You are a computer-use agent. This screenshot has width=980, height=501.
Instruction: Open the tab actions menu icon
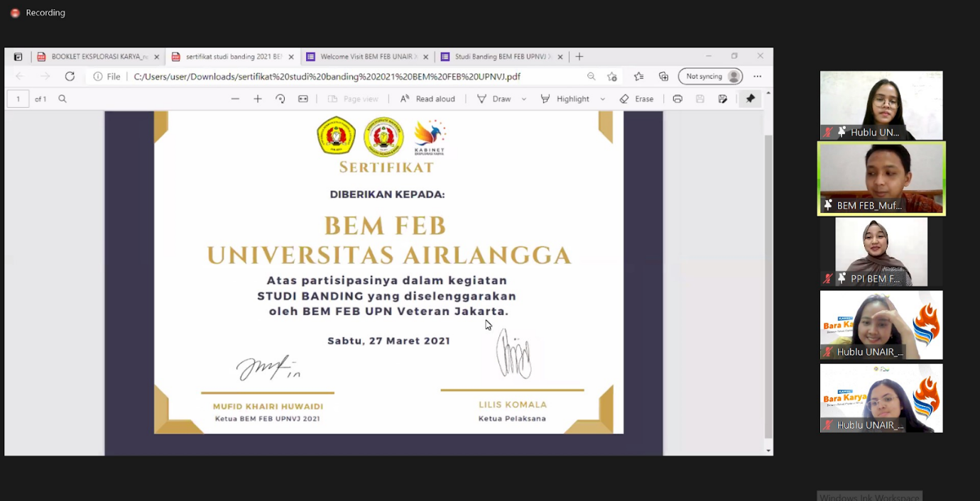(18, 57)
